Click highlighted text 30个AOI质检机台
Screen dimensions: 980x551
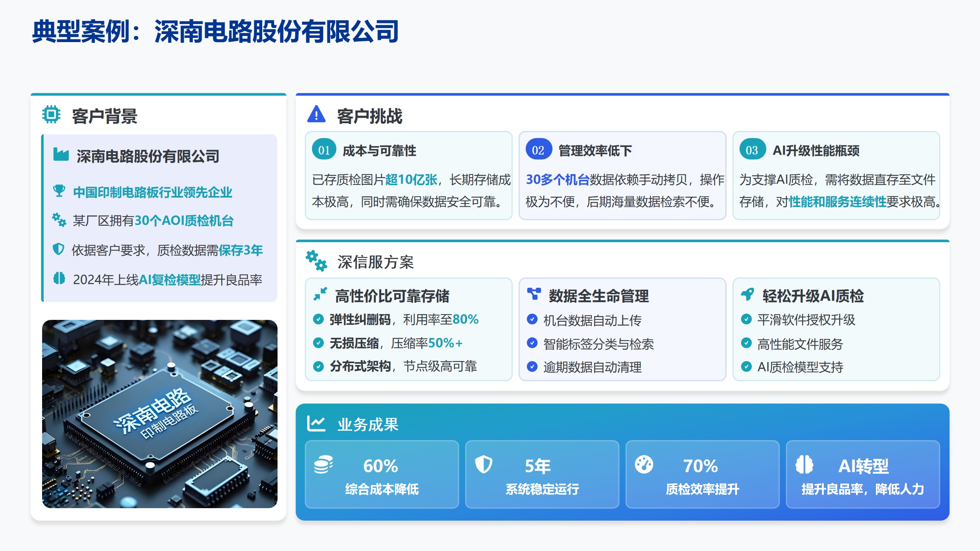[x=184, y=221]
